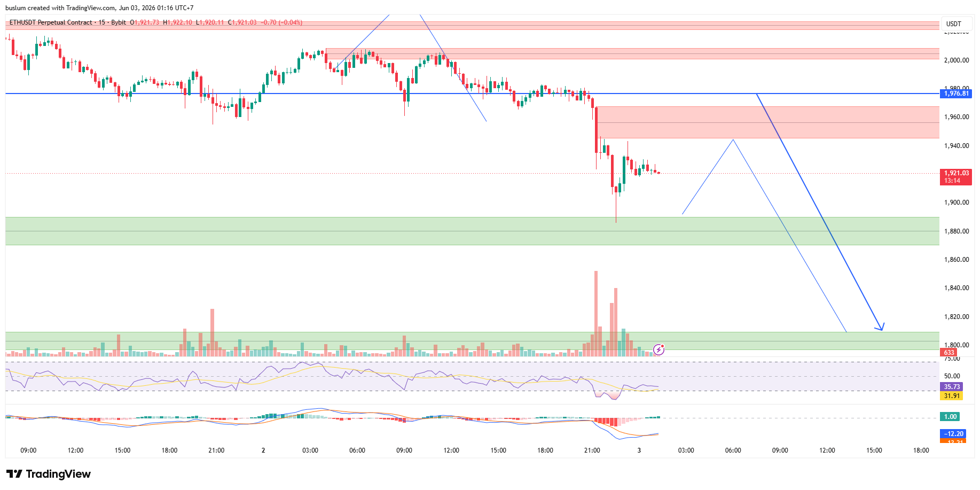
Task: Click the 21:00 time label just before date 3
Action: click(x=592, y=450)
